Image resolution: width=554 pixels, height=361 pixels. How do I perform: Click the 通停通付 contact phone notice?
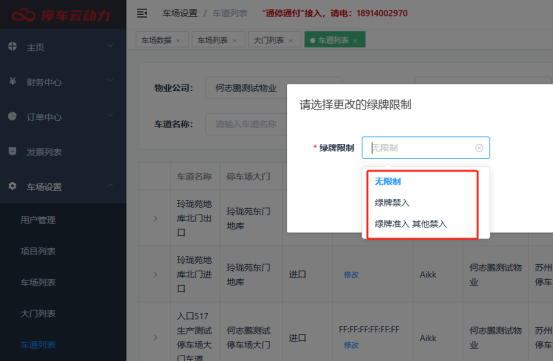(335, 13)
